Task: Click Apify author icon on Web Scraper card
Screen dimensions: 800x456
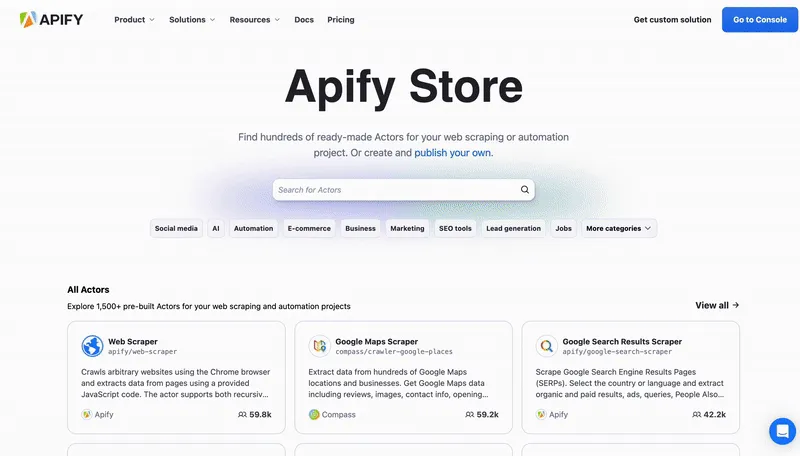Action: 87,414
